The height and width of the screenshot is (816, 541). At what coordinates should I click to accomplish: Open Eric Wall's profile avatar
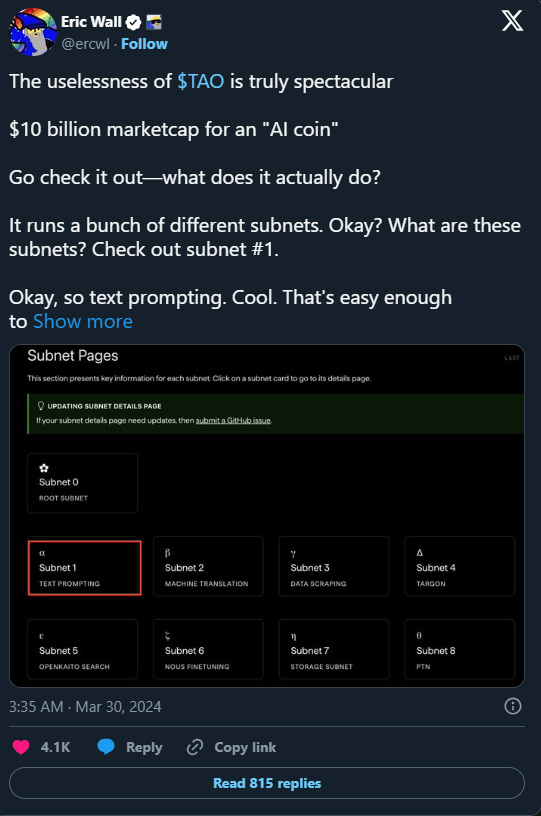(33, 32)
